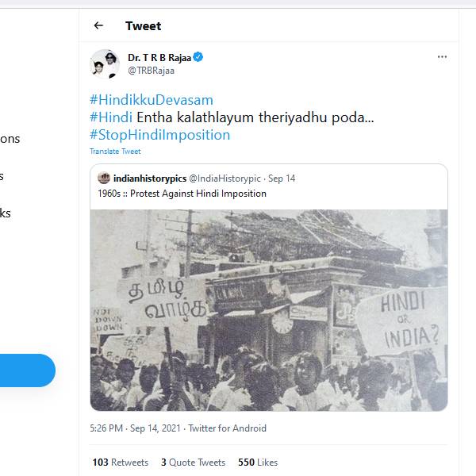The image size is (476, 476).
Task: Open the tweet's more options menu
Action: [442, 57]
